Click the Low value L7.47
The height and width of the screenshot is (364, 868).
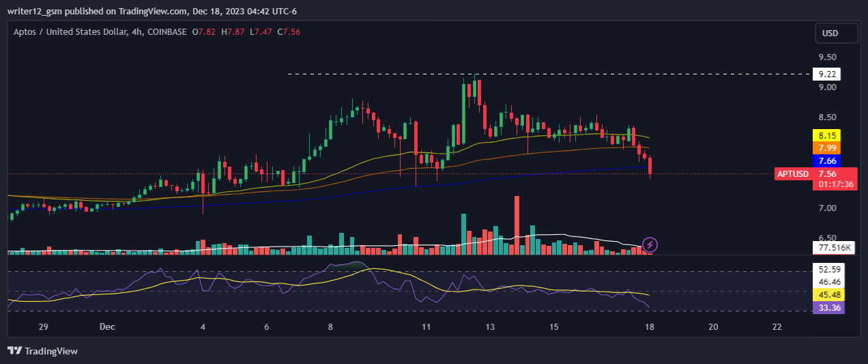[261, 31]
